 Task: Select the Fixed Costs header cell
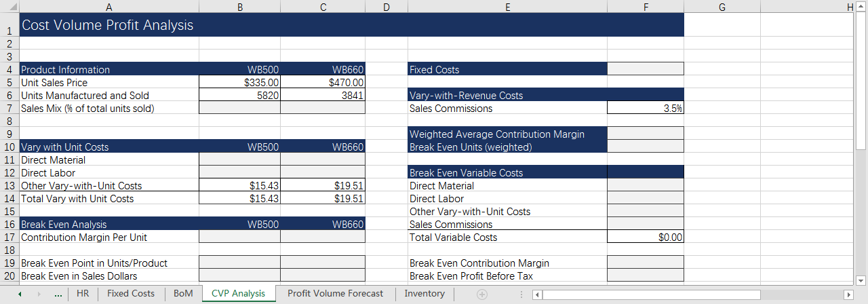[507, 69]
